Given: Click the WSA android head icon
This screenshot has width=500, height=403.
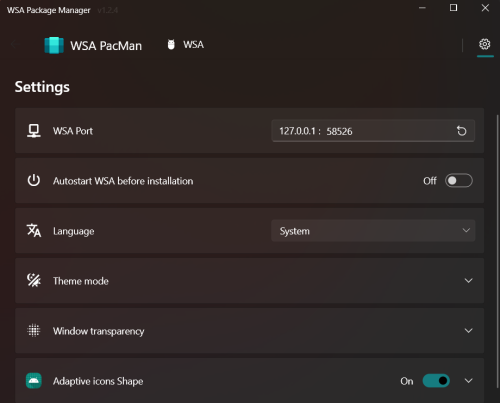Looking at the screenshot, I should (x=171, y=44).
